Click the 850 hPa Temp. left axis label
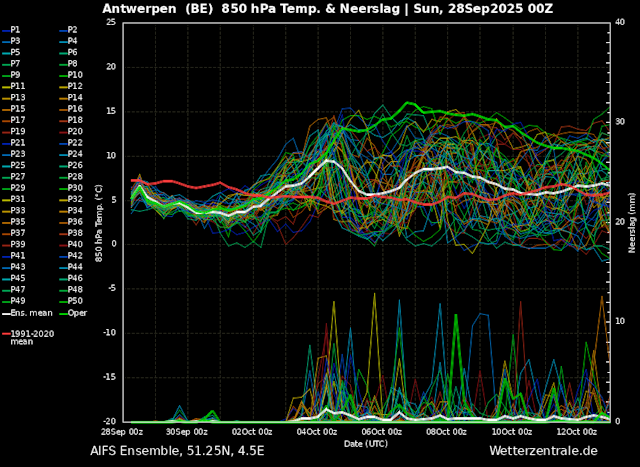 click(99, 224)
